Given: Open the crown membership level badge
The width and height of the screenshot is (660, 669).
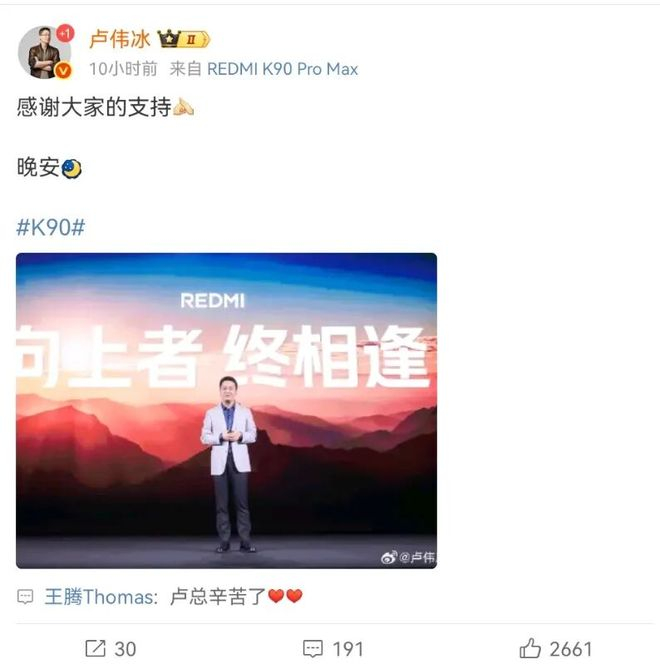Looking at the screenshot, I should (184, 39).
